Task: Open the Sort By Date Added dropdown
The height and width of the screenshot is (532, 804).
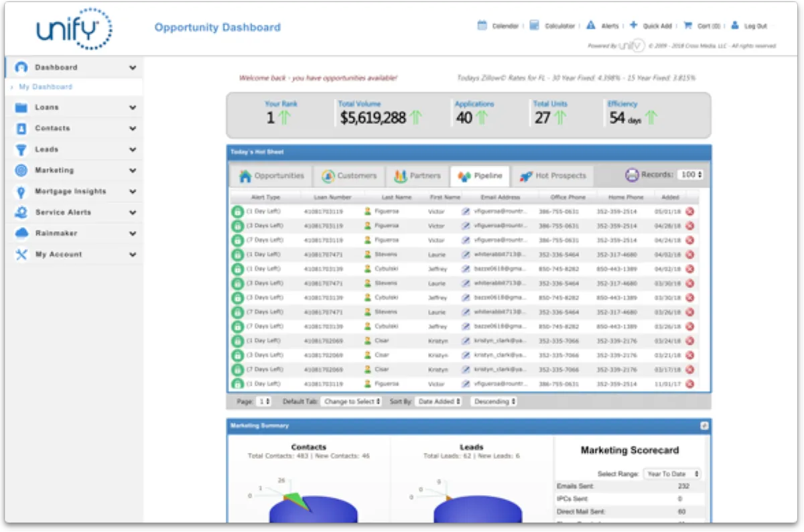Action: pyautogui.click(x=439, y=401)
